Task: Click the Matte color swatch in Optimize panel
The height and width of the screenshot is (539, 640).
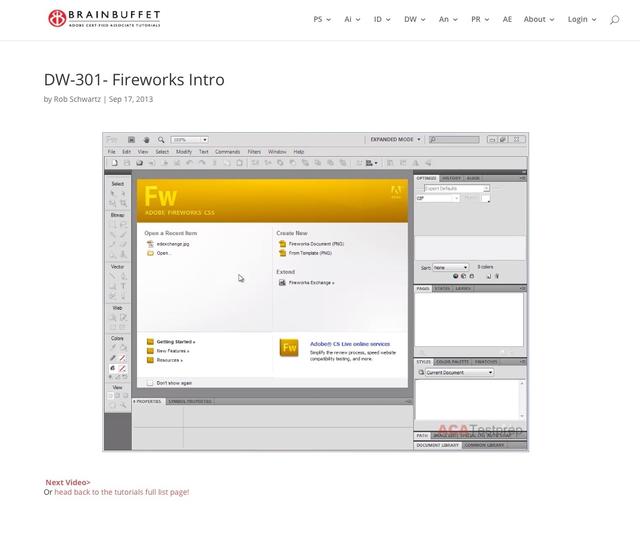Action: (x=485, y=198)
